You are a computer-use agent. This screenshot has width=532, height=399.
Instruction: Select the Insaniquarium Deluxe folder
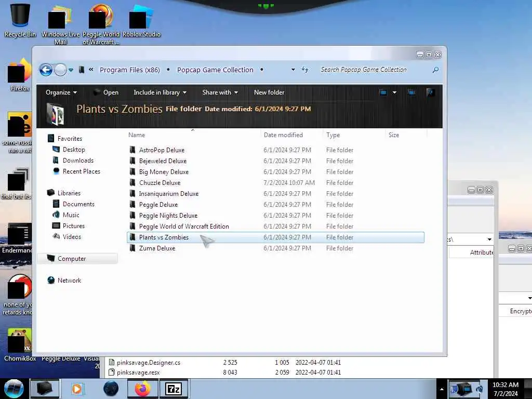(169, 193)
